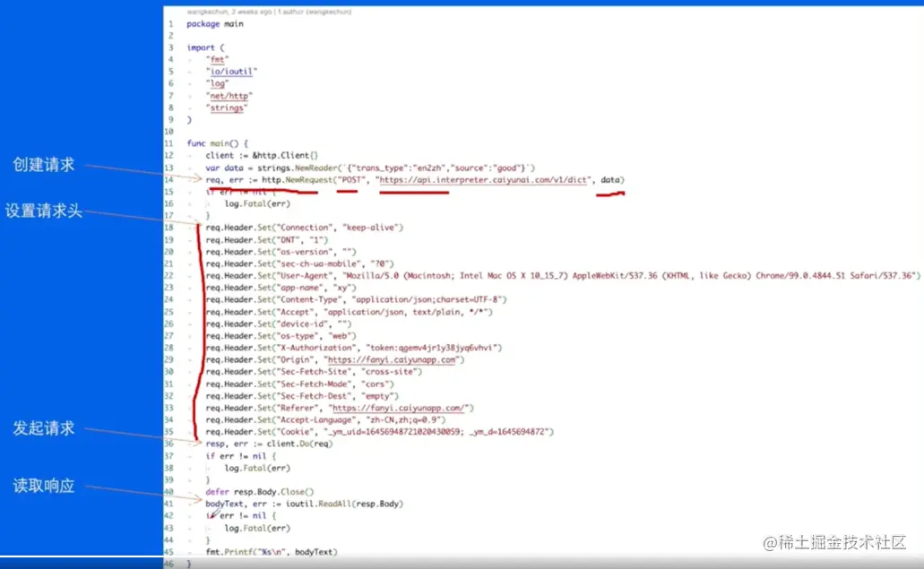Click the author annotation above line 1

click(x=269, y=11)
